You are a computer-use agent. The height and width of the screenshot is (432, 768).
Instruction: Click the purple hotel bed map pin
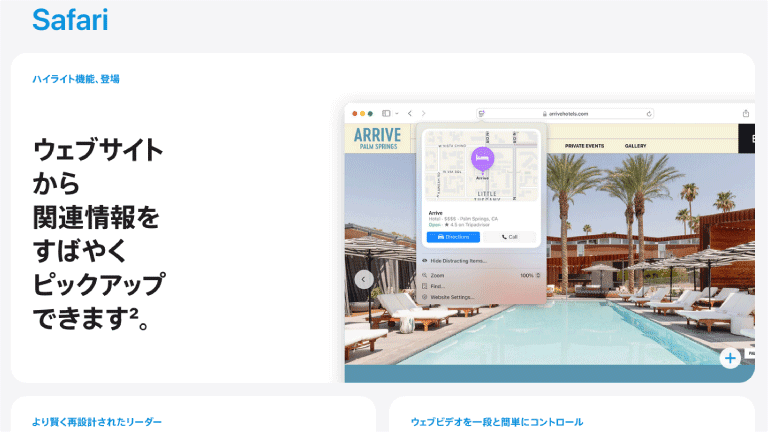coord(482,159)
